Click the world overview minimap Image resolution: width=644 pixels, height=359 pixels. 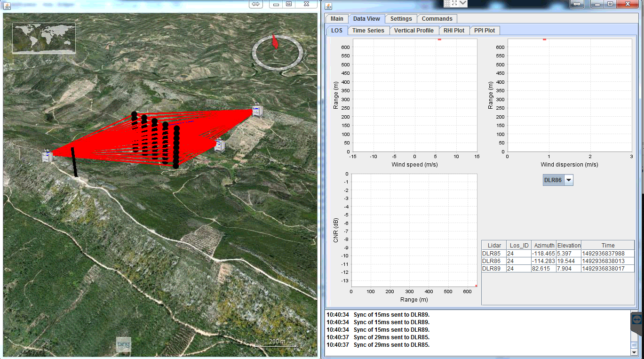point(44,38)
